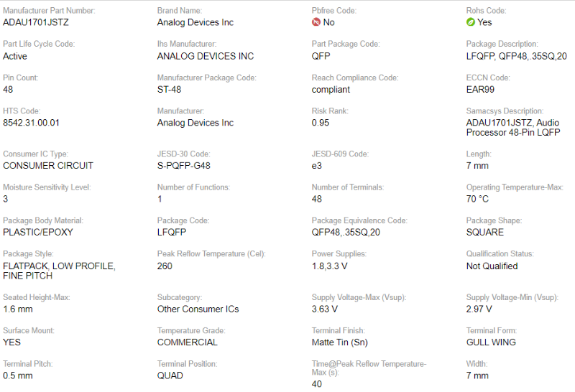Click the Package Style value FLATPACK, LOW PROFILE
The image size is (575, 392).
click(59, 266)
